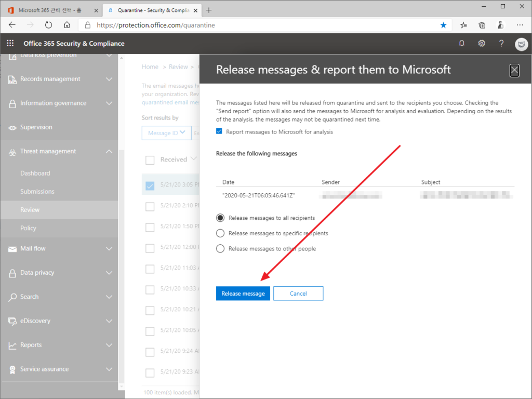This screenshot has height=399, width=532.
Task: Open the Message ID dropdown
Action: 166,133
